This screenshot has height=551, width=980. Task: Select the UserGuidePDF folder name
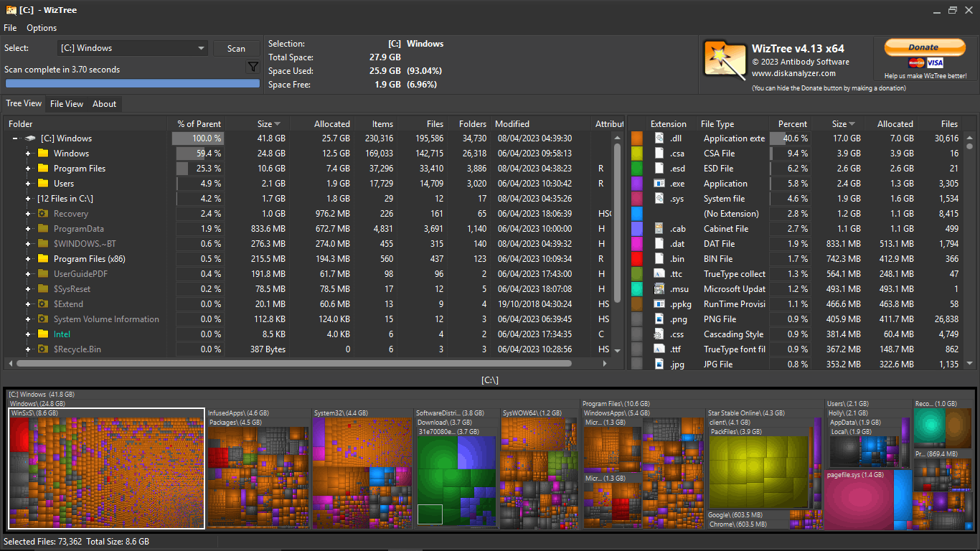[x=81, y=274]
